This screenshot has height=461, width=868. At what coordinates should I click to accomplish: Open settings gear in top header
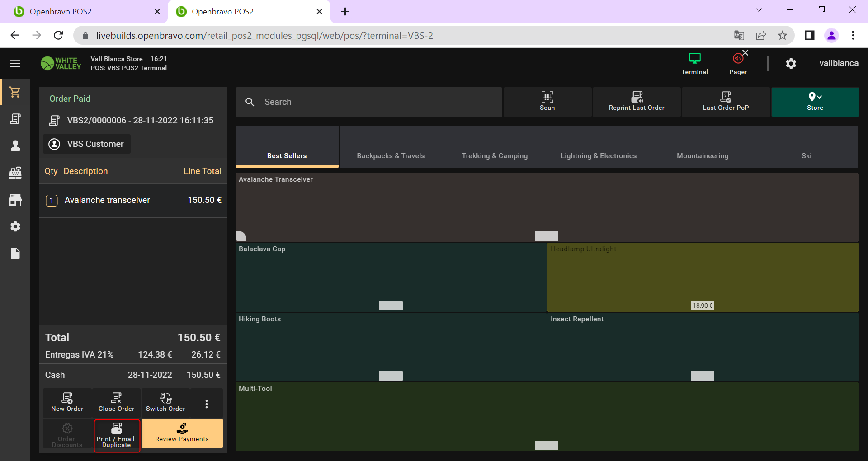tap(791, 64)
